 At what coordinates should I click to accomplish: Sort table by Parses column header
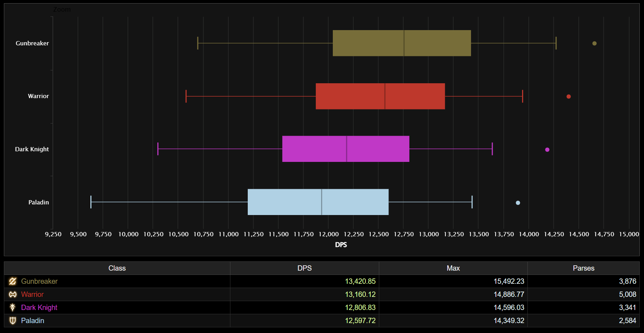583,268
